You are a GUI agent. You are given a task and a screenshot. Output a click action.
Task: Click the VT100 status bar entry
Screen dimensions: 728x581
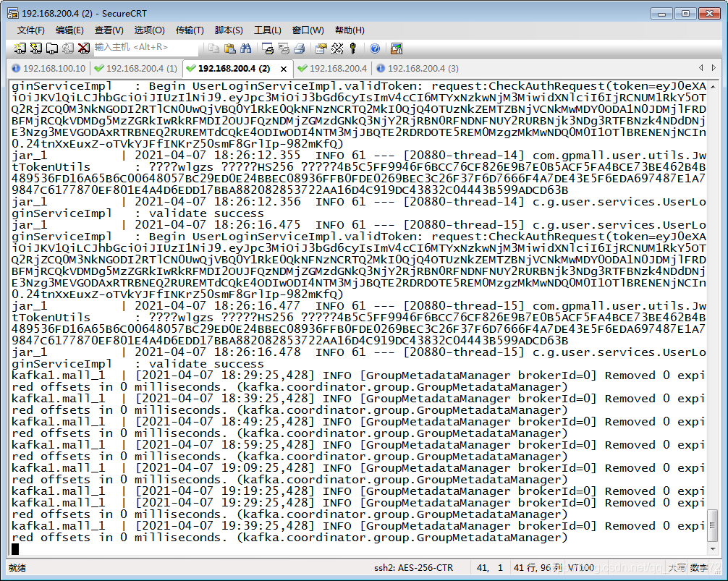(x=581, y=567)
